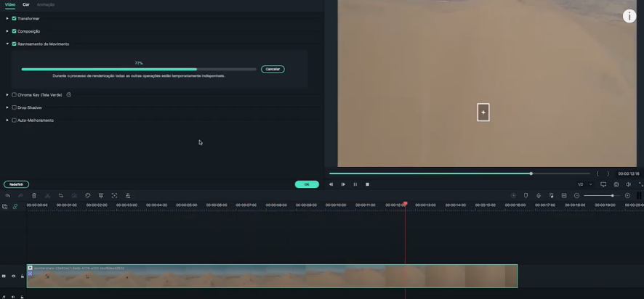This screenshot has height=299, width=644.
Task: Open the 1/2 preview quality dropdown
Action: click(x=584, y=184)
